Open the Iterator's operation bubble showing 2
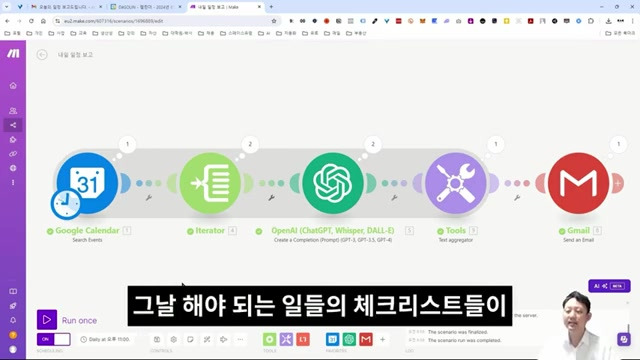Screen dimensions: 640x360 (x=250, y=144)
